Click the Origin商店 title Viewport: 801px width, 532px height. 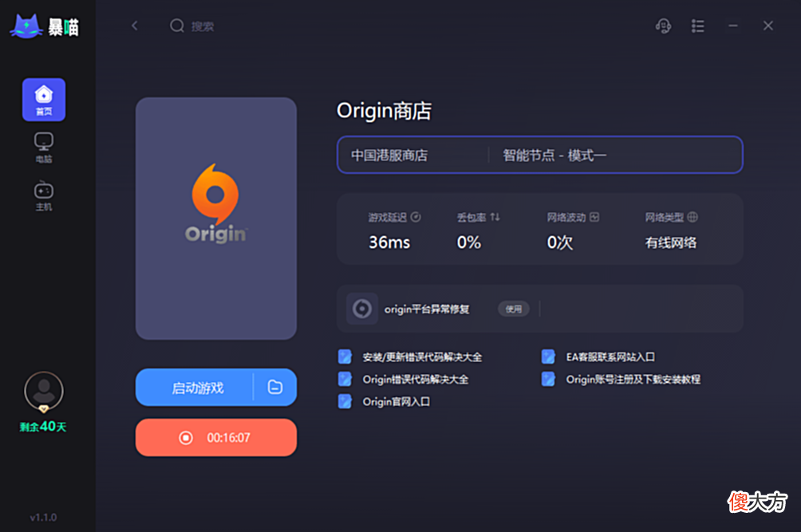coord(385,111)
